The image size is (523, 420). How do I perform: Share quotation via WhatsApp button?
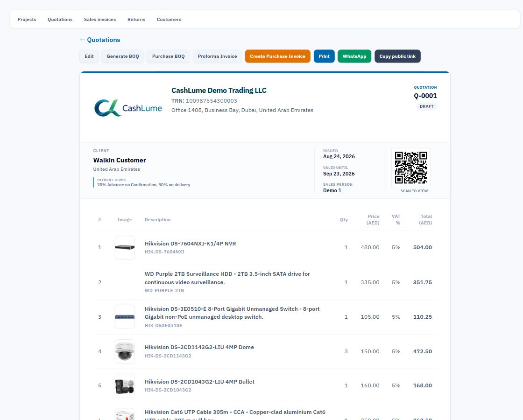click(x=354, y=56)
